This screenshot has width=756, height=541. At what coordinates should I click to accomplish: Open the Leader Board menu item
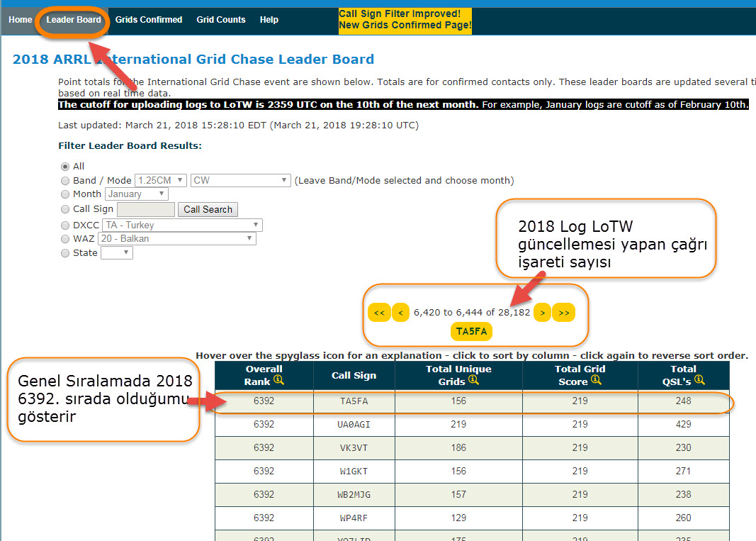click(x=73, y=20)
